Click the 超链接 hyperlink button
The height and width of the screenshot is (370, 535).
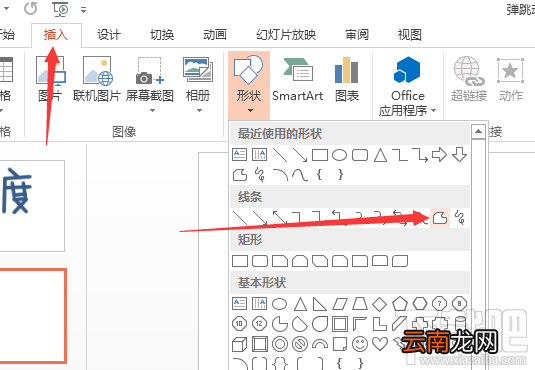coord(469,79)
